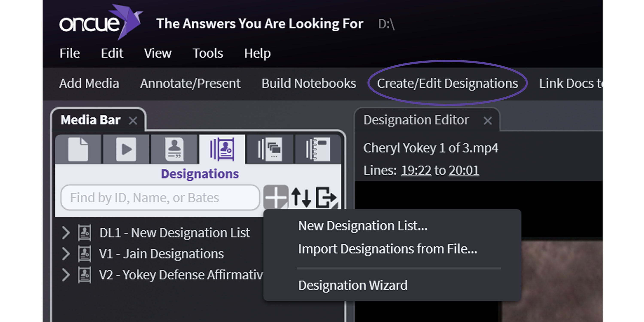This screenshot has height=322, width=644.
Task: Expand DL1 - New Designation List
Action: point(66,233)
